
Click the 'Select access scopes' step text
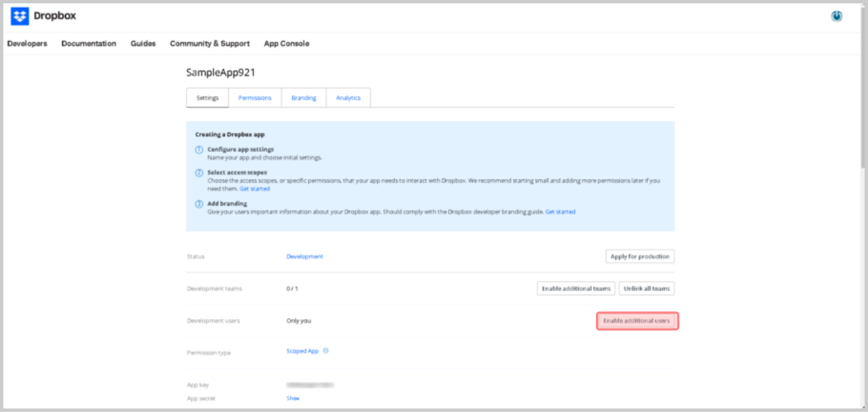(x=237, y=172)
